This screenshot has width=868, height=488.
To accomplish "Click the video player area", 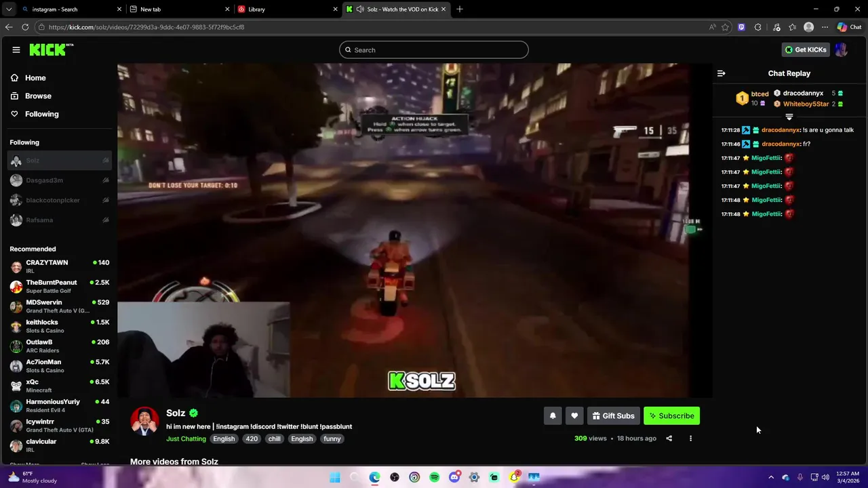I will click(x=414, y=230).
